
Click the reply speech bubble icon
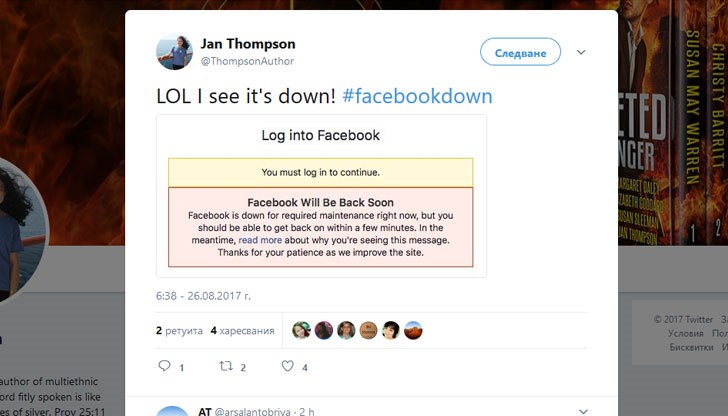pos(164,366)
